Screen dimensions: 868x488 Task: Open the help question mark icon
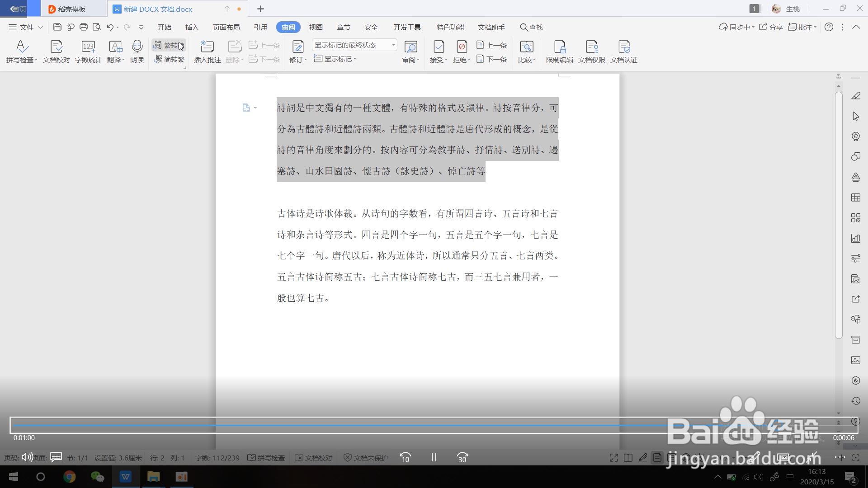(829, 27)
